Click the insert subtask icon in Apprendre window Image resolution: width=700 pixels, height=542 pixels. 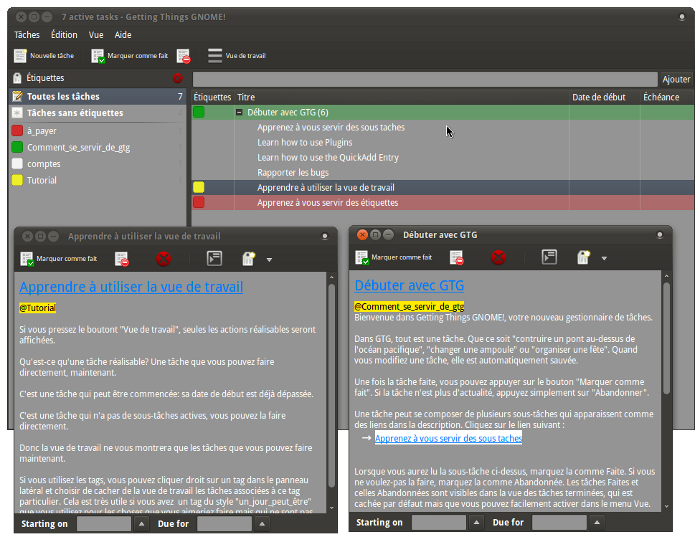pyautogui.click(x=214, y=259)
